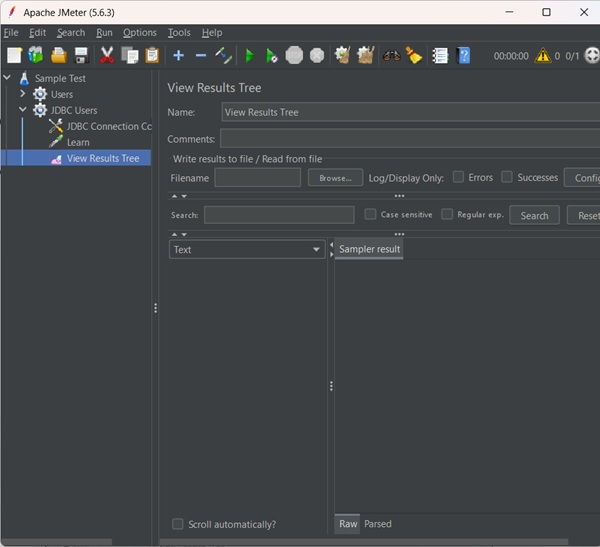
Task: Click the Configure button
Action: tap(582, 178)
